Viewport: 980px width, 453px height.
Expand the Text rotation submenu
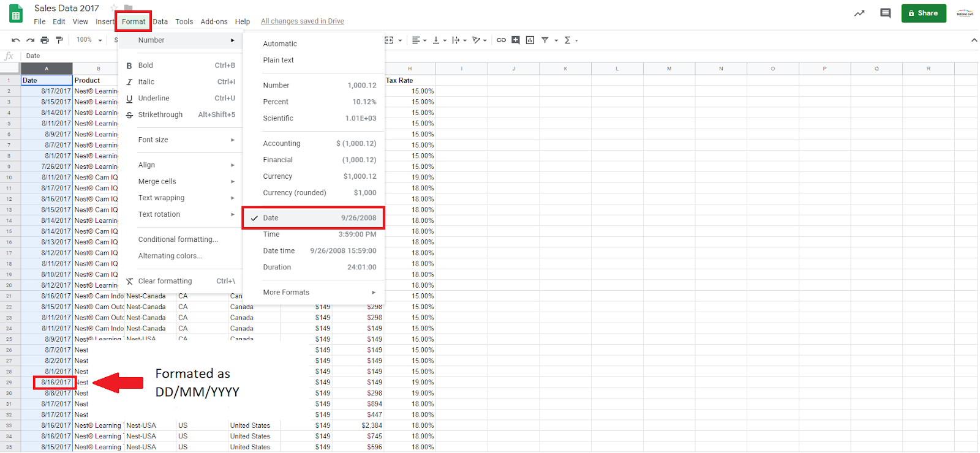pyautogui.click(x=181, y=215)
